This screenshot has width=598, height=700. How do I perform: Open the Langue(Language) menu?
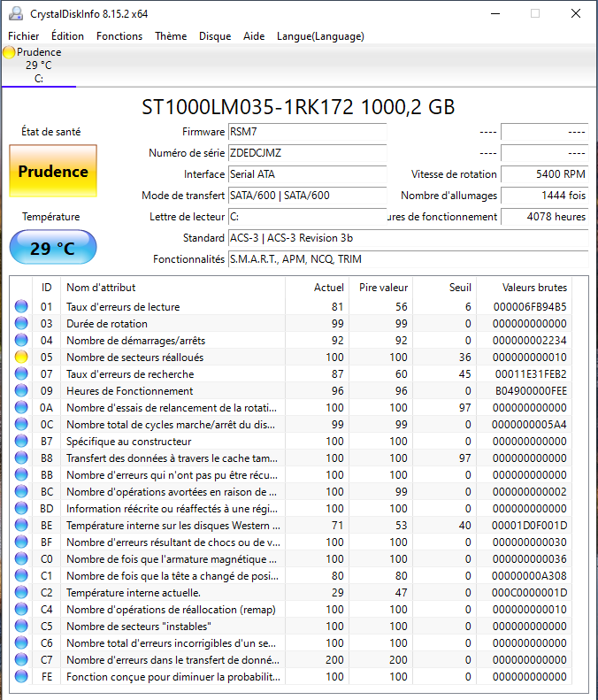coord(320,36)
